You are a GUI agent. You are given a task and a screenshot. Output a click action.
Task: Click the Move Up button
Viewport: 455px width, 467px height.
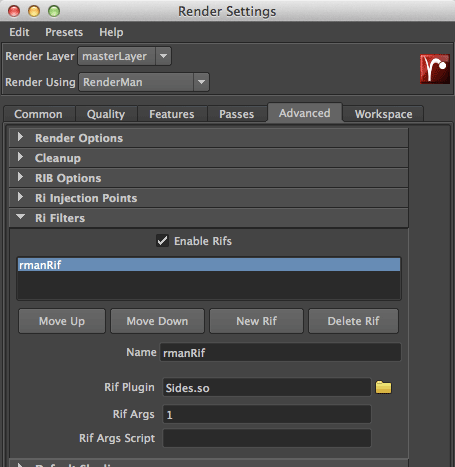62,321
